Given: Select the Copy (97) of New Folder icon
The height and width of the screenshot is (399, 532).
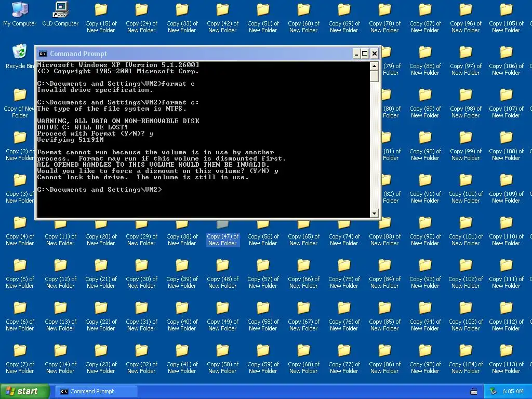Looking at the screenshot, I should click(465, 61).
